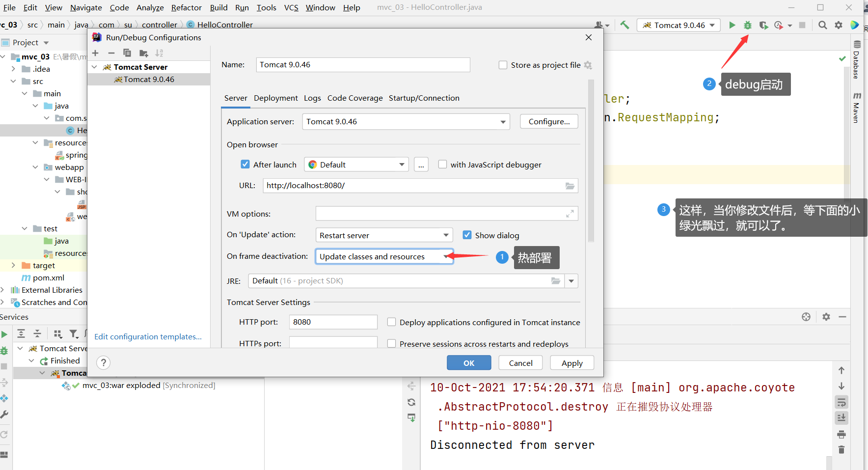The height and width of the screenshot is (470, 868).
Task: Click Services panel crosshair locate icon
Action: (806, 317)
